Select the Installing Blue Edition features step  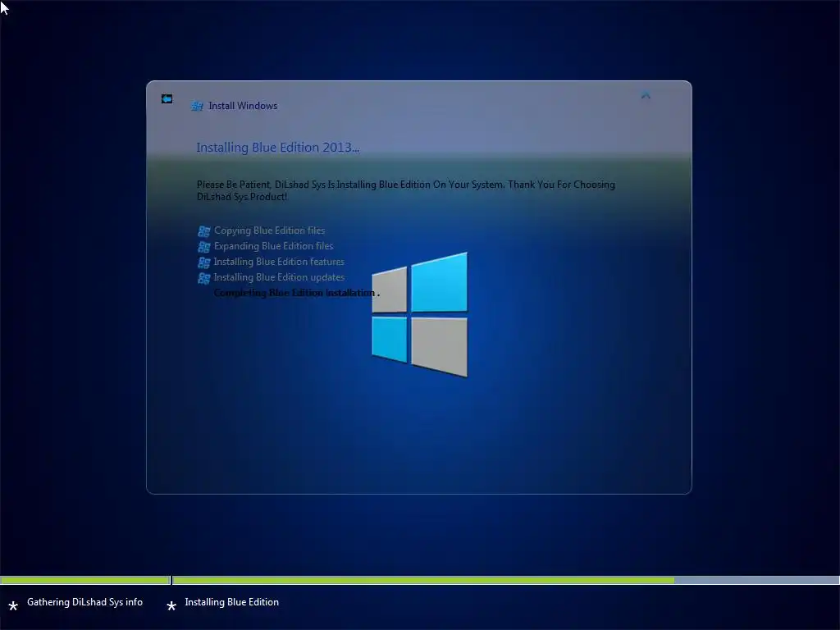[x=279, y=262]
